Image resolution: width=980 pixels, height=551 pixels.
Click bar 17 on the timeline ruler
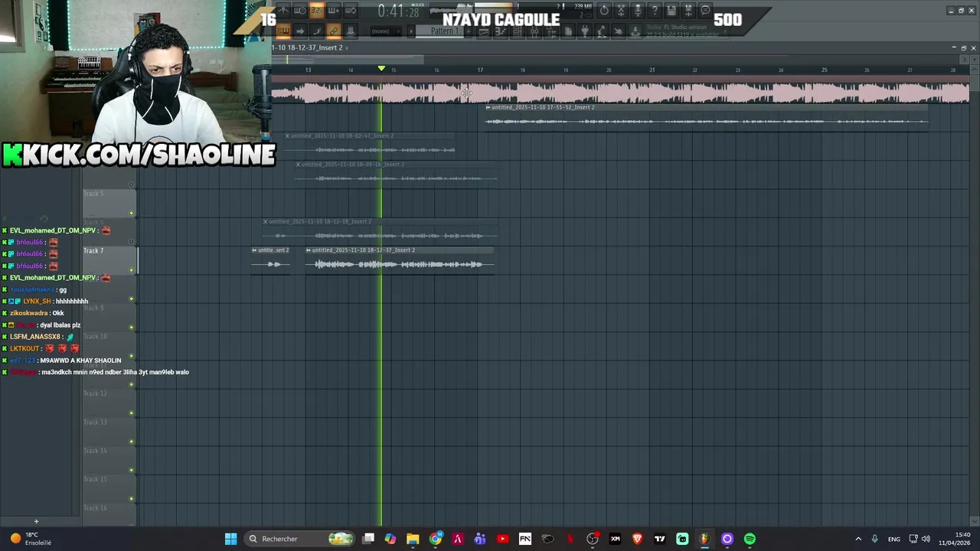(480, 70)
